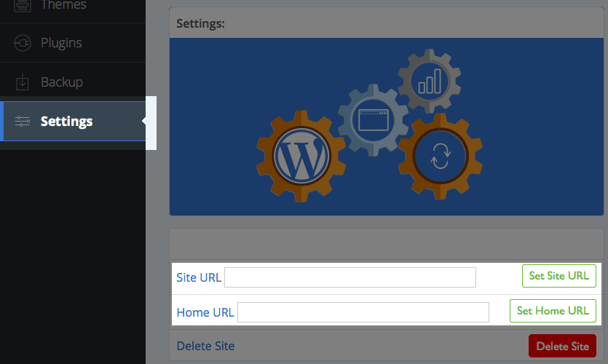The width and height of the screenshot is (608, 364).
Task: Click the Set Site URL button
Action: click(558, 276)
